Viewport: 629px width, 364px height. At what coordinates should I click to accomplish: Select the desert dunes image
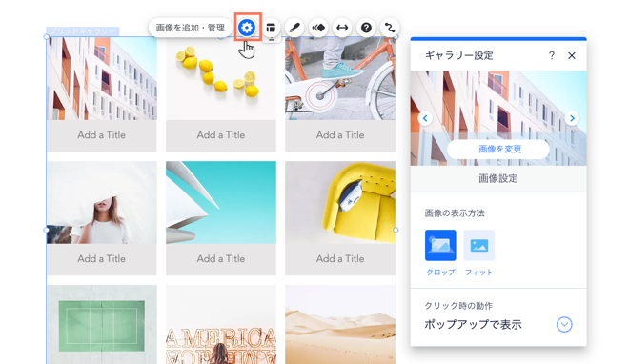point(340,324)
